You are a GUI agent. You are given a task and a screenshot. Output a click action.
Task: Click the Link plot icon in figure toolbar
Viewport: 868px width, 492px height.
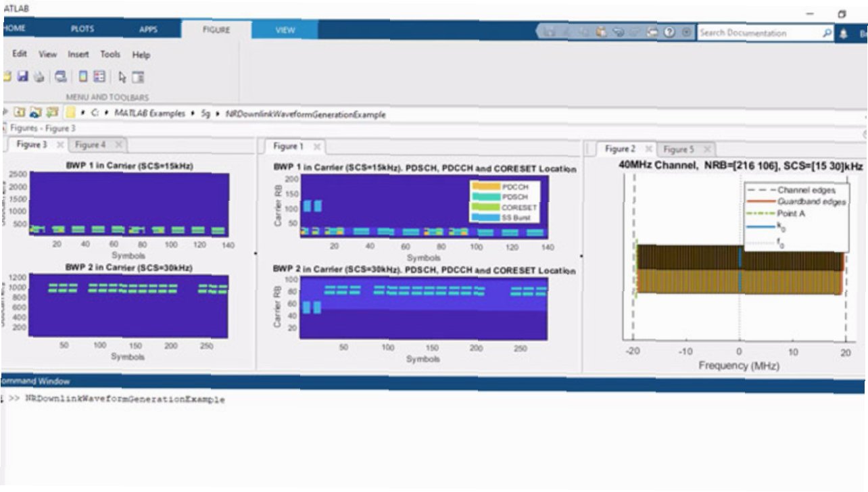tap(61, 76)
